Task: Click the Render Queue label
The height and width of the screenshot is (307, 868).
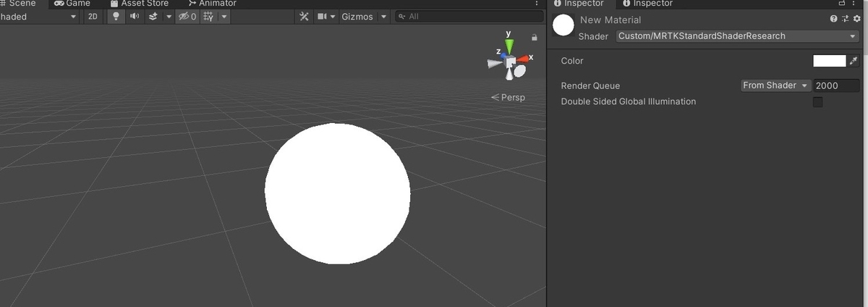Action: [590, 85]
